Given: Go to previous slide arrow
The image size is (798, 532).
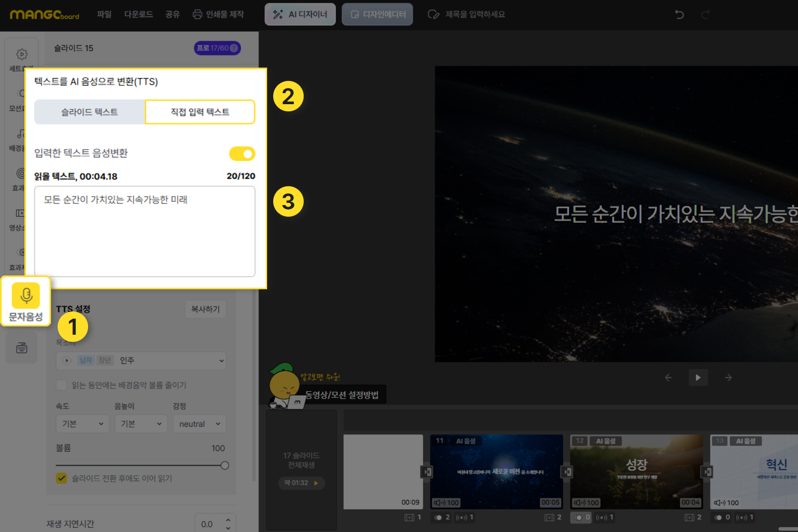Looking at the screenshot, I should [x=668, y=377].
